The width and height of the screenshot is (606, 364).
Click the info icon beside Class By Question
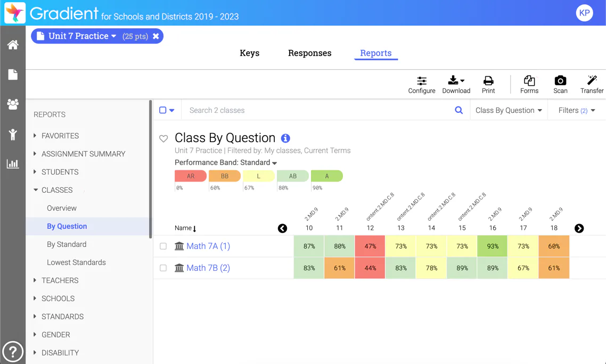click(x=285, y=138)
